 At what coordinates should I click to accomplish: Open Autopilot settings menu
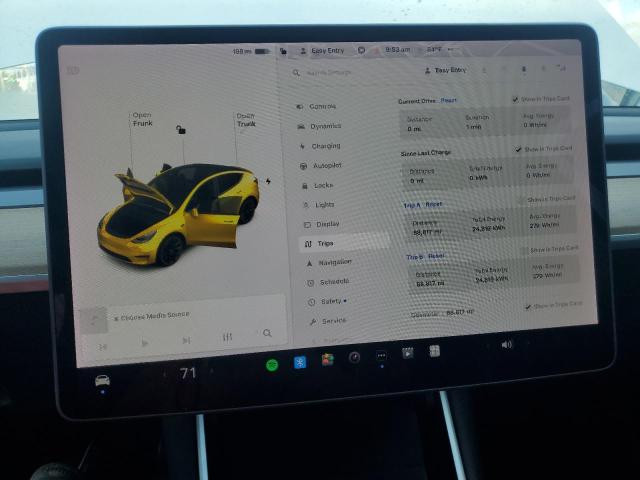point(321,165)
